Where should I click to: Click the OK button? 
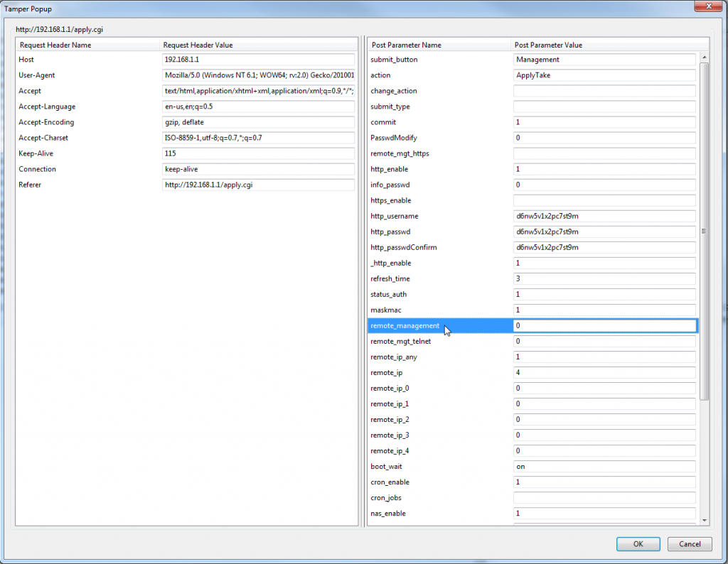pyautogui.click(x=638, y=544)
